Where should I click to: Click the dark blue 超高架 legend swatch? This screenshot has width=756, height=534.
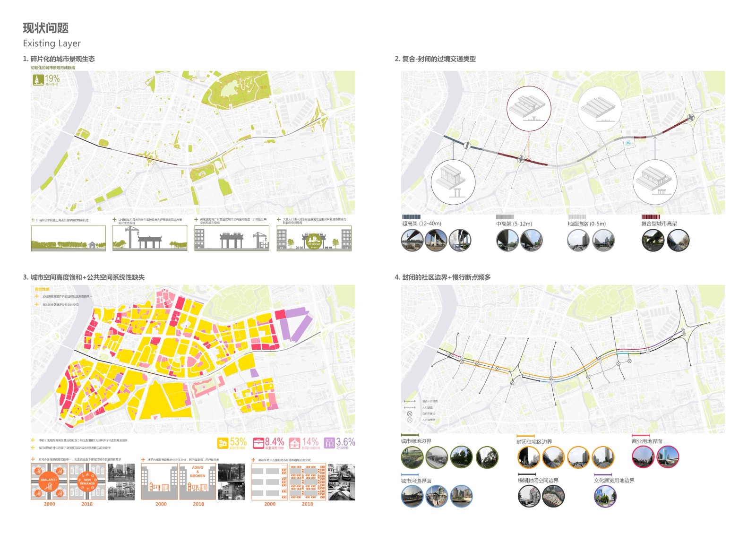click(x=411, y=217)
